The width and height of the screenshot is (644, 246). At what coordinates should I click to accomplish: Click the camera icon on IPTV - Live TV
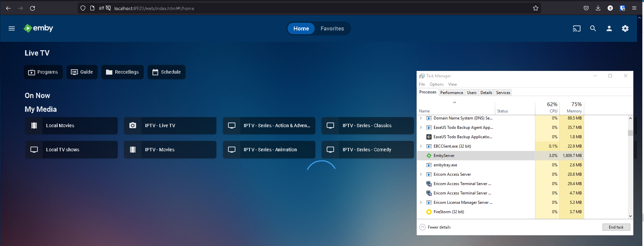point(133,126)
